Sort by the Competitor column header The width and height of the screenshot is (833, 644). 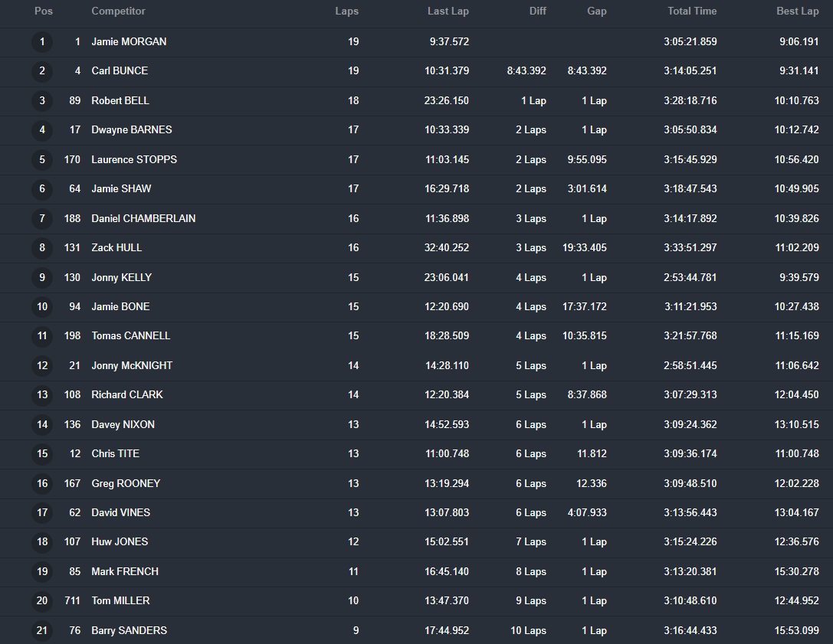pyautogui.click(x=118, y=11)
